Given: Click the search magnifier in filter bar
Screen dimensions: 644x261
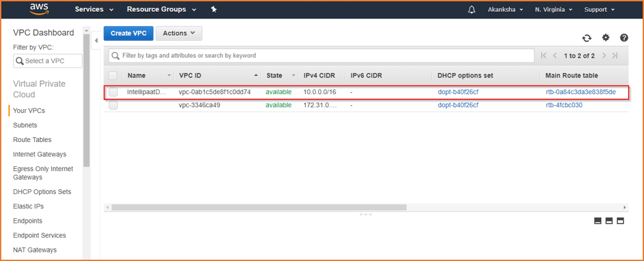Looking at the screenshot, I should pyautogui.click(x=116, y=55).
